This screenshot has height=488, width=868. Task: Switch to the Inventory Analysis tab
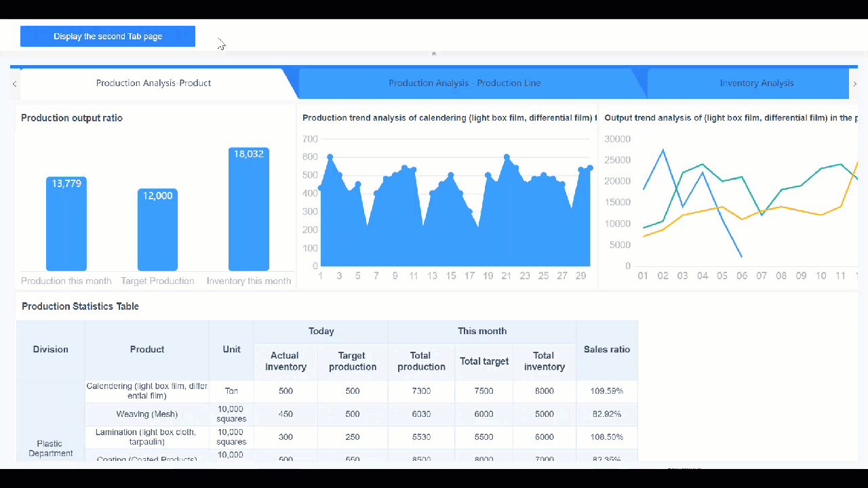[757, 83]
